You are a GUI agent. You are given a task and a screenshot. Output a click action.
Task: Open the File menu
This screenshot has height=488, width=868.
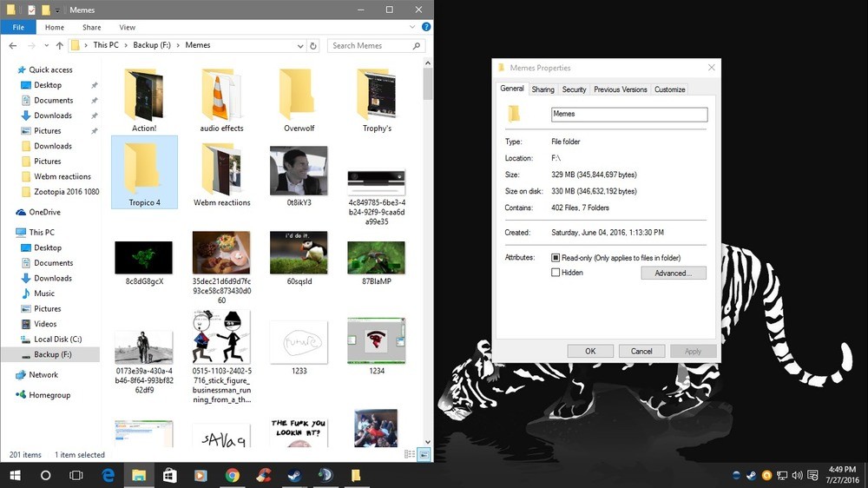[18, 27]
